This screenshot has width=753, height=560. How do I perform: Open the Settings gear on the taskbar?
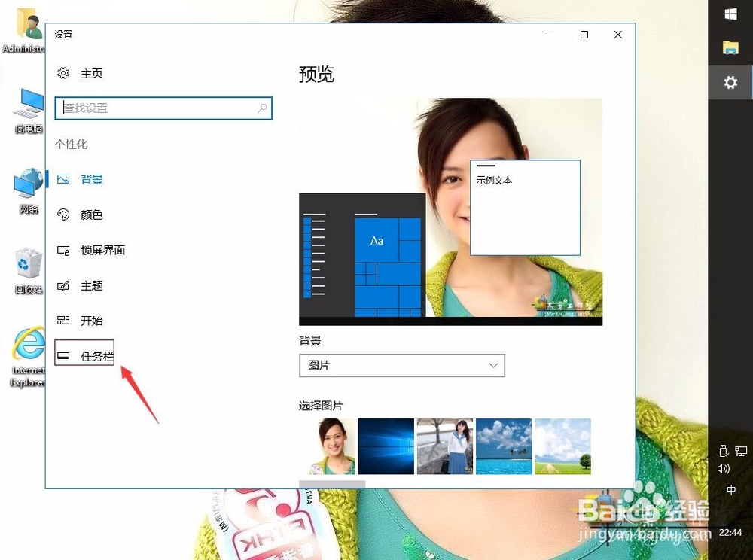[730, 83]
